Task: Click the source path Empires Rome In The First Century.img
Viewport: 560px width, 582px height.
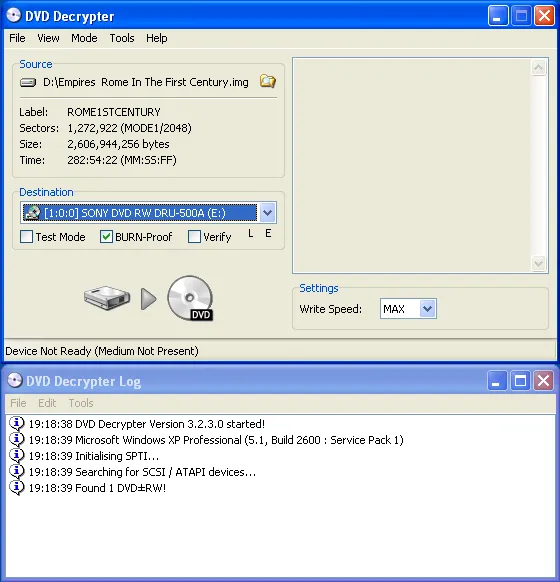Action: pyautogui.click(x=146, y=82)
